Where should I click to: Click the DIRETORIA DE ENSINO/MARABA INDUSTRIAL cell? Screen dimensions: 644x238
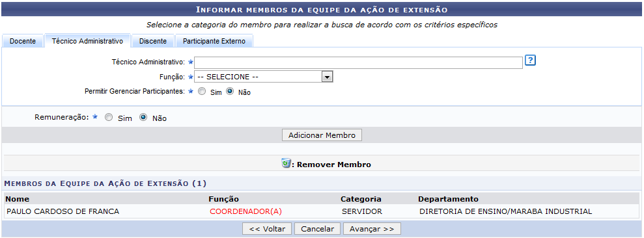pyautogui.click(x=505, y=212)
